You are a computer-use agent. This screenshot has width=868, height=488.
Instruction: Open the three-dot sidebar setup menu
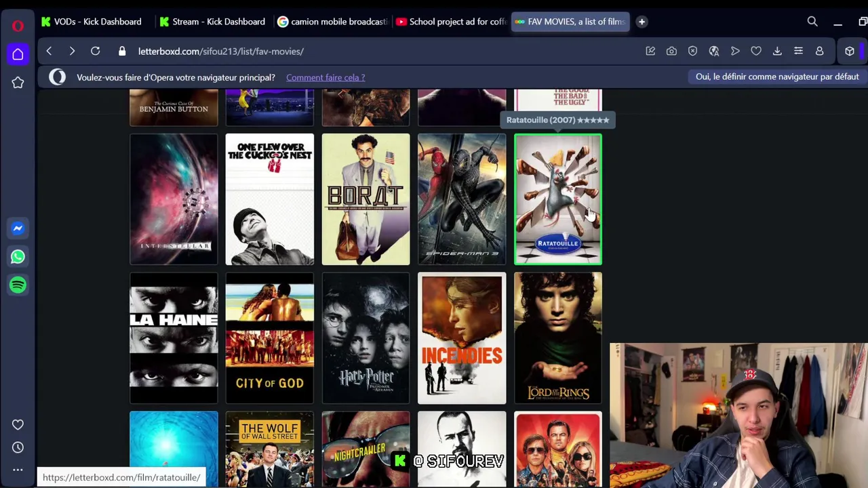(18, 470)
